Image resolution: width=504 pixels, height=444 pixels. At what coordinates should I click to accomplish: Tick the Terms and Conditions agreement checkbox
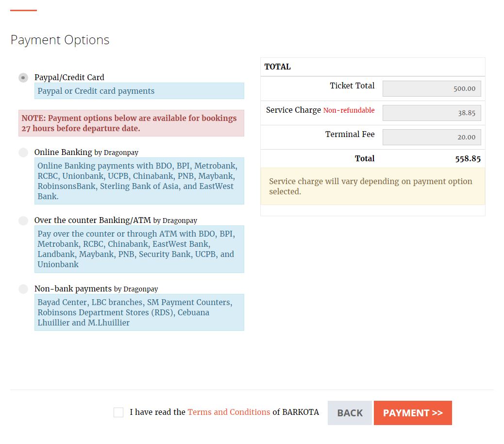coord(118,412)
